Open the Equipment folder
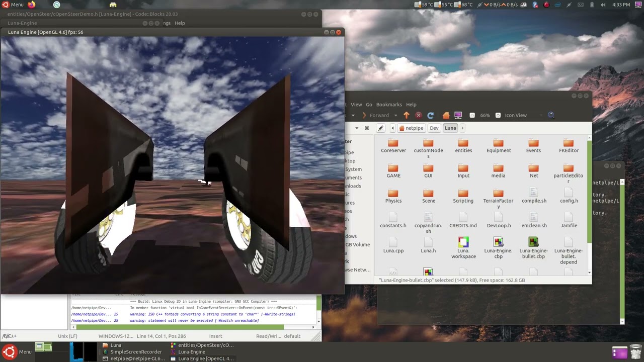 499,146
